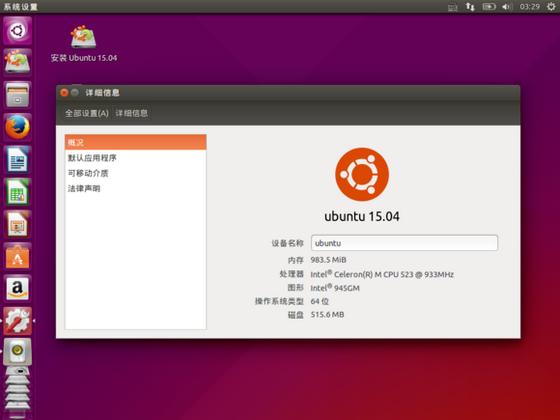Select 默认应用程序 in the sidebar
This screenshot has height=420, width=560.
coord(135,158)
